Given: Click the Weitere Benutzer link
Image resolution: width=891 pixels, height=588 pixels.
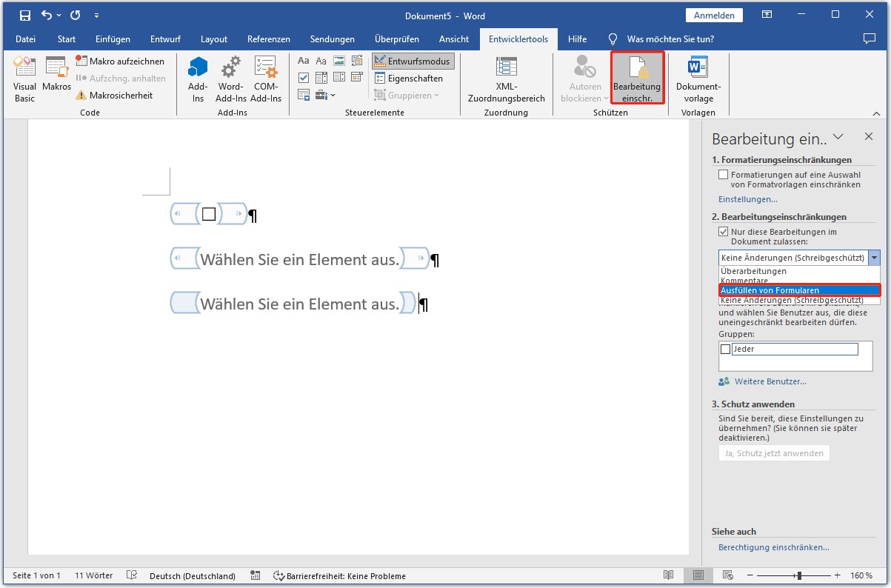Looking at the screenshot, I should pos(772,381).
